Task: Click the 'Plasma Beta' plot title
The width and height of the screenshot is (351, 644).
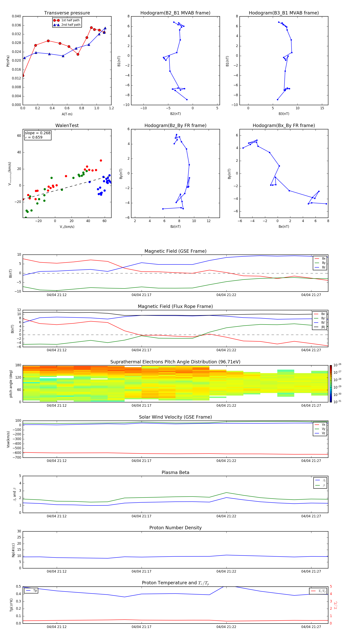Action: tap(175, 472)
